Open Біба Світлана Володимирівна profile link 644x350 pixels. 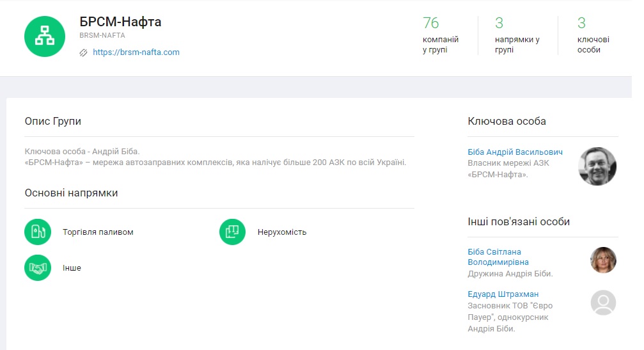pos(498,257)
